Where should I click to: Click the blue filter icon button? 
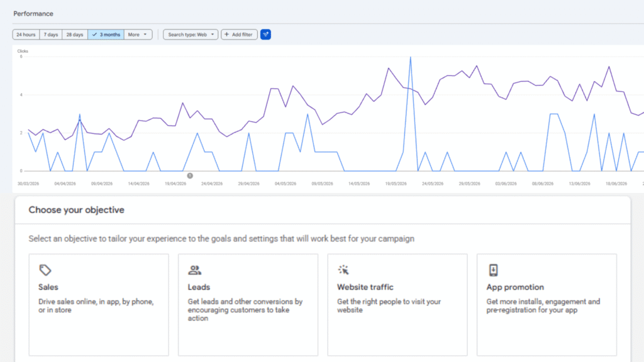click(x=266, y=35)
